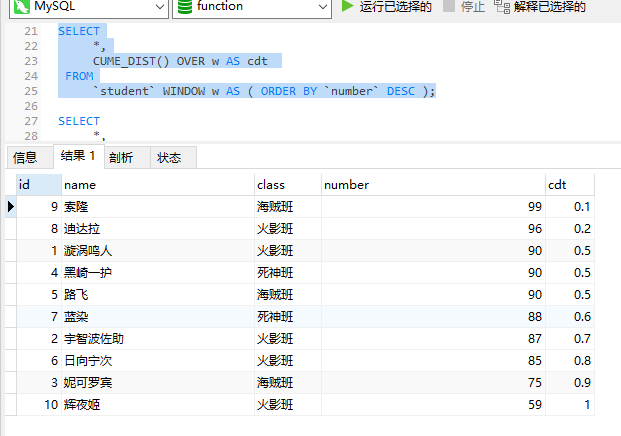Click FROM keyword on line 24
Viewport: 621px width, 436px height.
click(79, 76)
